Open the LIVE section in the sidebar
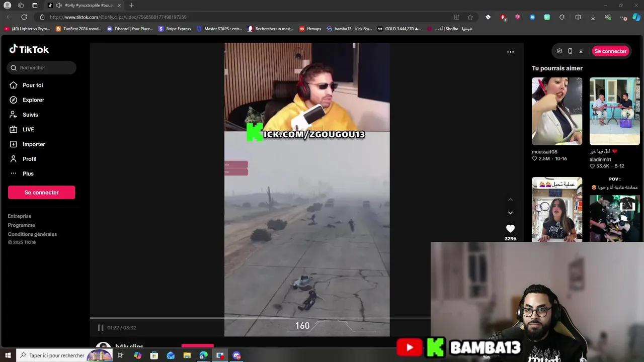Image resolution: width=644 pixels, height=362 pixels. click(22, 130)
